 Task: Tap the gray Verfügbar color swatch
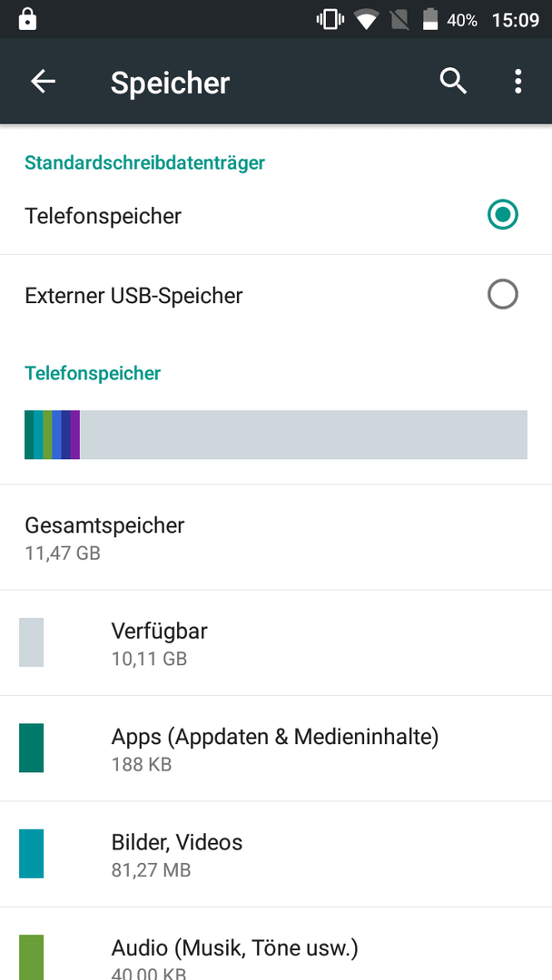pyautogui.click(x=31, y=642)
